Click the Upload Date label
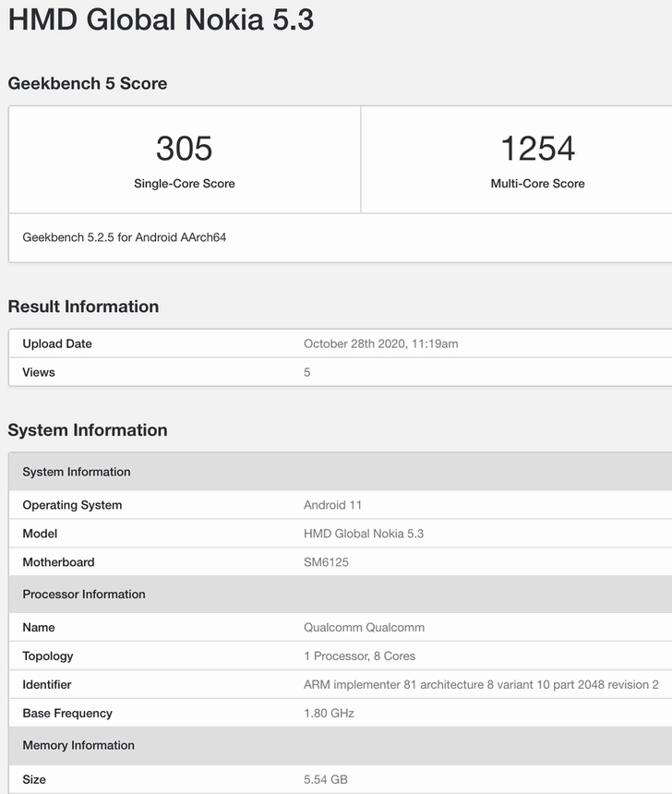Screen dimensions: 672x794 point(57,343)
